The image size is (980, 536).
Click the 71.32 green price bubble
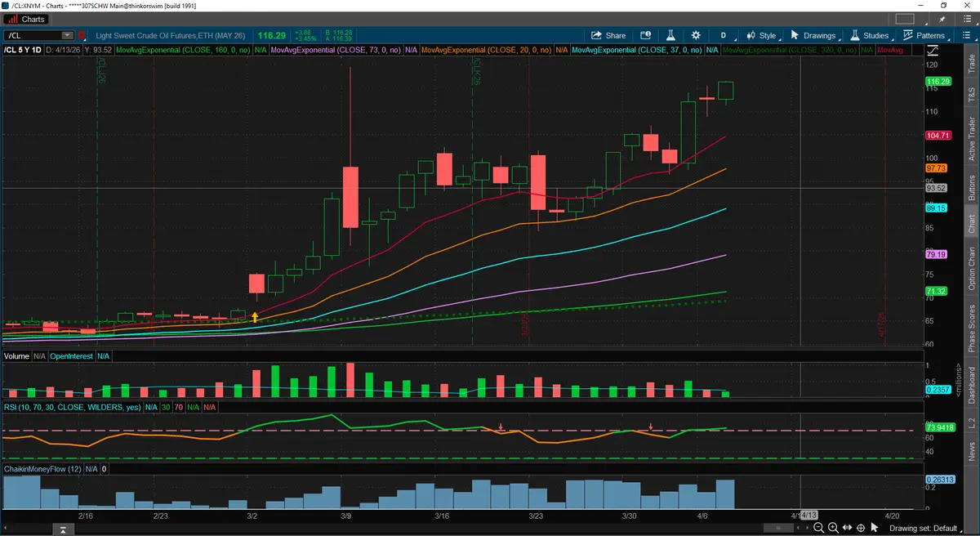click(936, 292)
